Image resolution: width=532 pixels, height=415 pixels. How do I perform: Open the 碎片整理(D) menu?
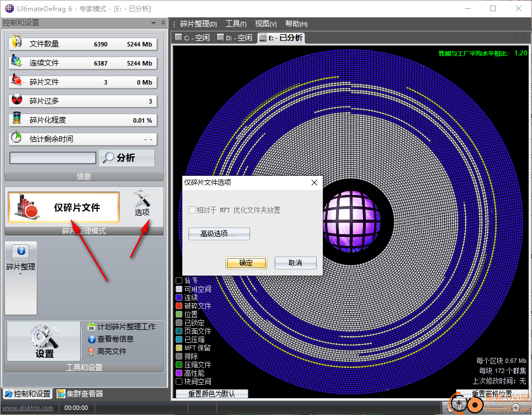199,24
